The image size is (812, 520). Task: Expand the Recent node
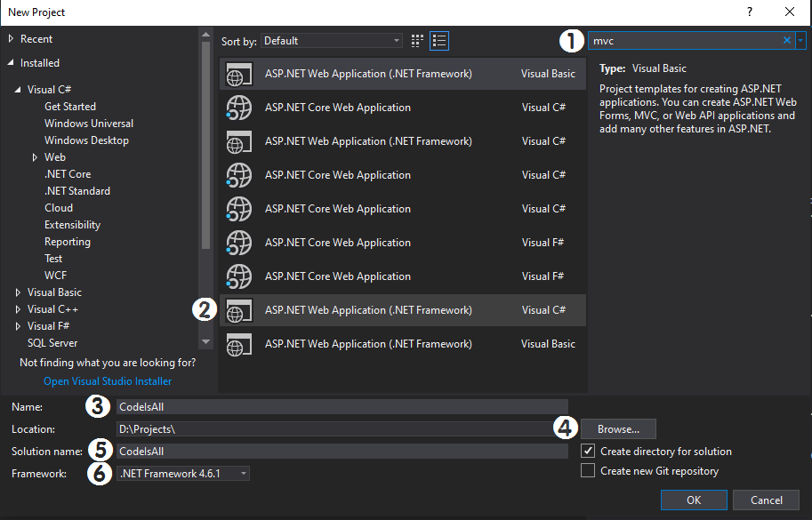[11, 39]
